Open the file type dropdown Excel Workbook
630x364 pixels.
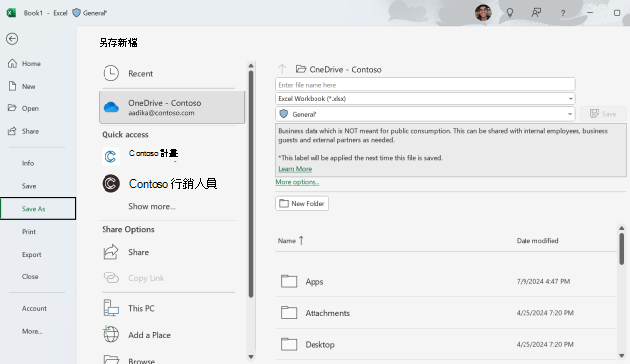pyautogui.click(x=425, y=98)
